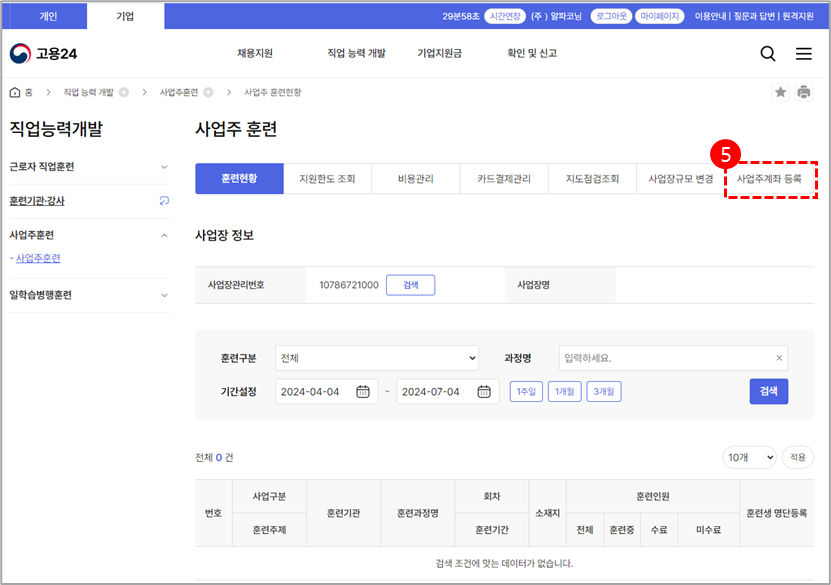Screen dimensions: 831x585
Task: Expand the 근로자 직업훈련 sidebar section
Action: tap(165, 167)
